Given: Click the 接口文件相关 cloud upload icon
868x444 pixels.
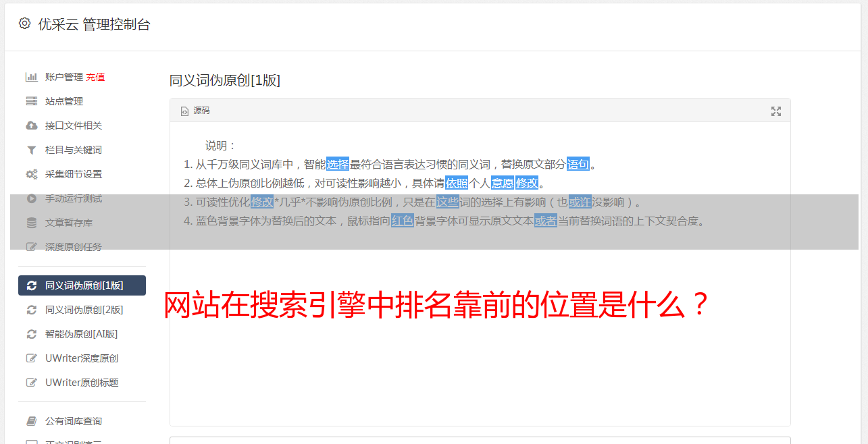Looking at the screenshot, I should click(x=31, y=126).
